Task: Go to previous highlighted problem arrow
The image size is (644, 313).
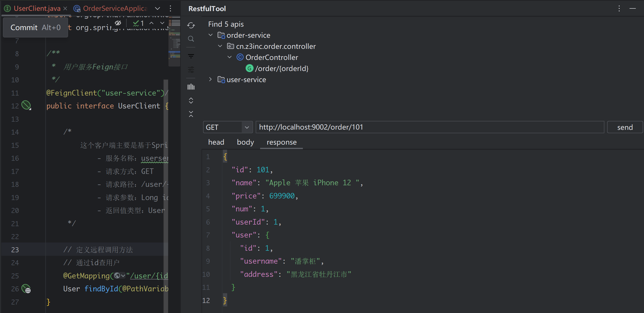Action: pos(151,23)
